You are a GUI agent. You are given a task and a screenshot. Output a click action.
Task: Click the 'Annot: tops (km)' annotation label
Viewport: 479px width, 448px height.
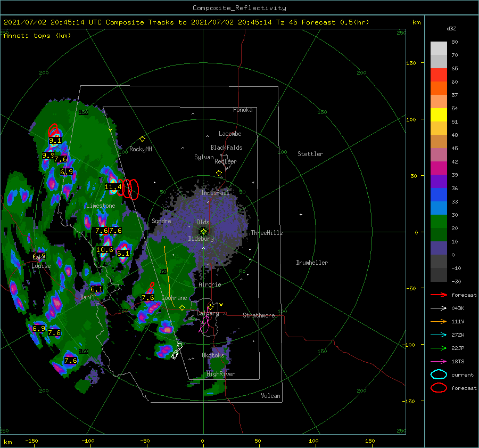pos(37,36)
